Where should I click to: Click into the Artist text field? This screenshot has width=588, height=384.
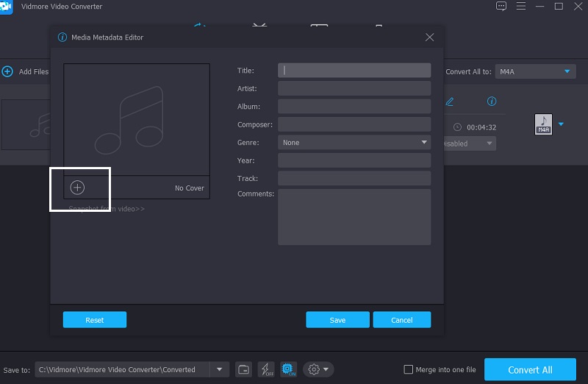(354, 88)
